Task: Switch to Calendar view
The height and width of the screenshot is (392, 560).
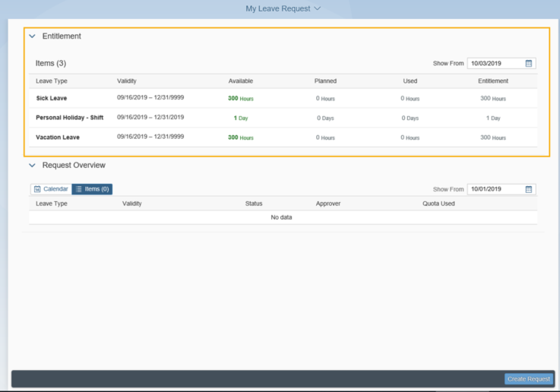Action: (x=51, y=189)
